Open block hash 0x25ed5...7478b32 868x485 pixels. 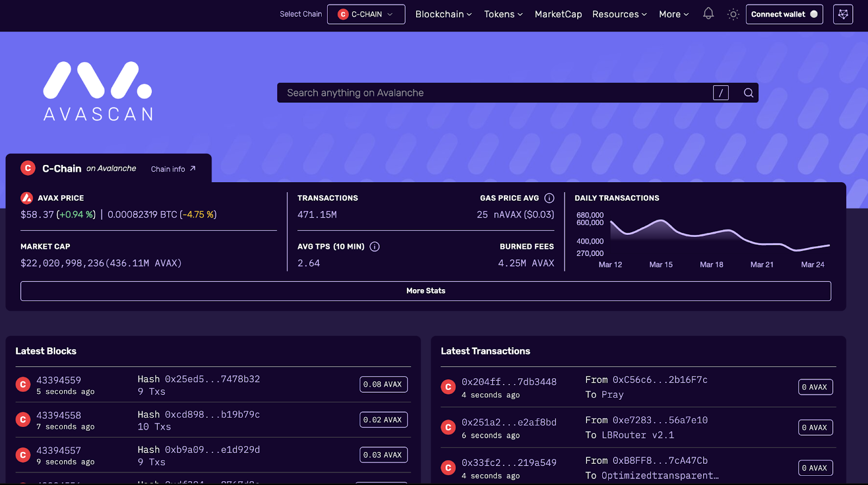pyautogui.click(x=212, y=379)
